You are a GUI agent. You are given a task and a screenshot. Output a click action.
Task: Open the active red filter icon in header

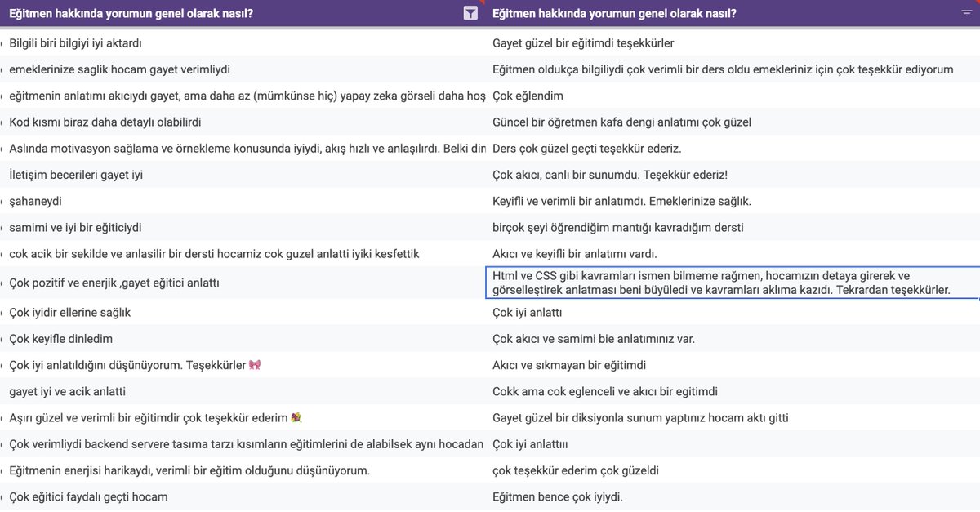(470, 13)
